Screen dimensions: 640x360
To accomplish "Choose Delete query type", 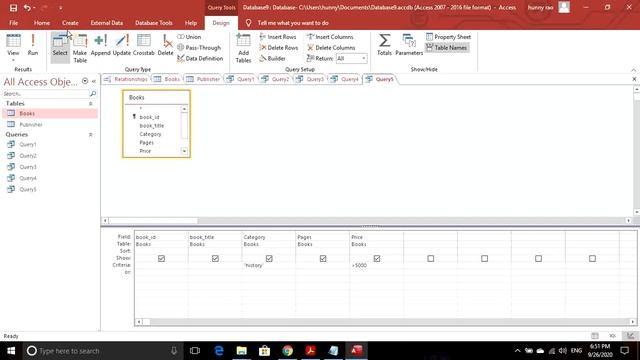I will click(165, 45).
